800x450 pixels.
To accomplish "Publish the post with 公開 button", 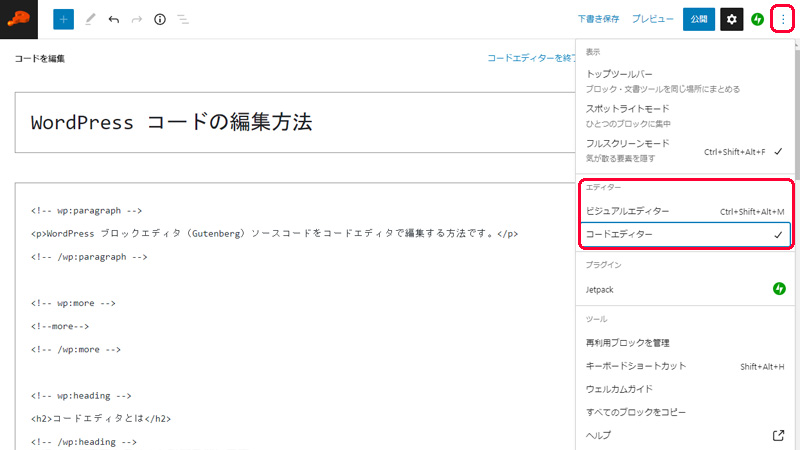I will (699, 19).
